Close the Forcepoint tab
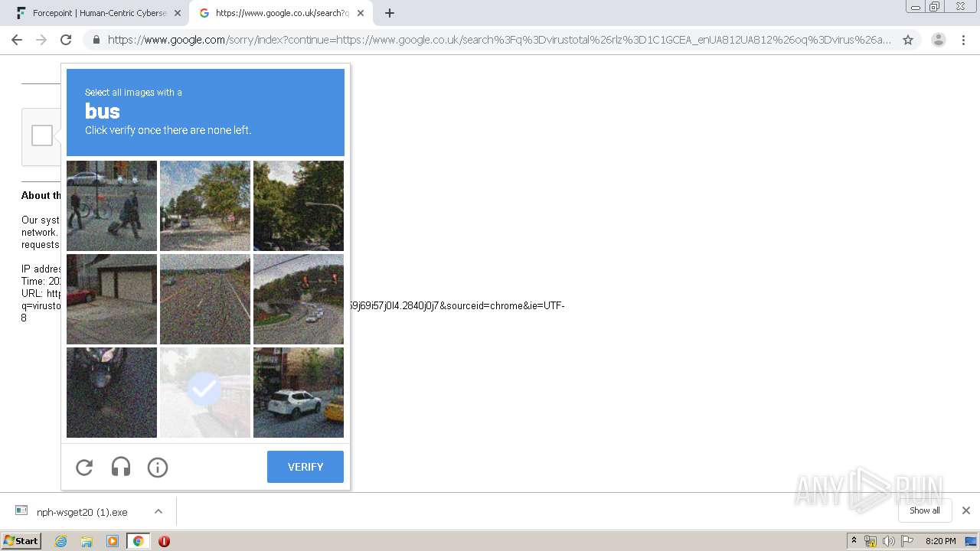 point(178,13)
